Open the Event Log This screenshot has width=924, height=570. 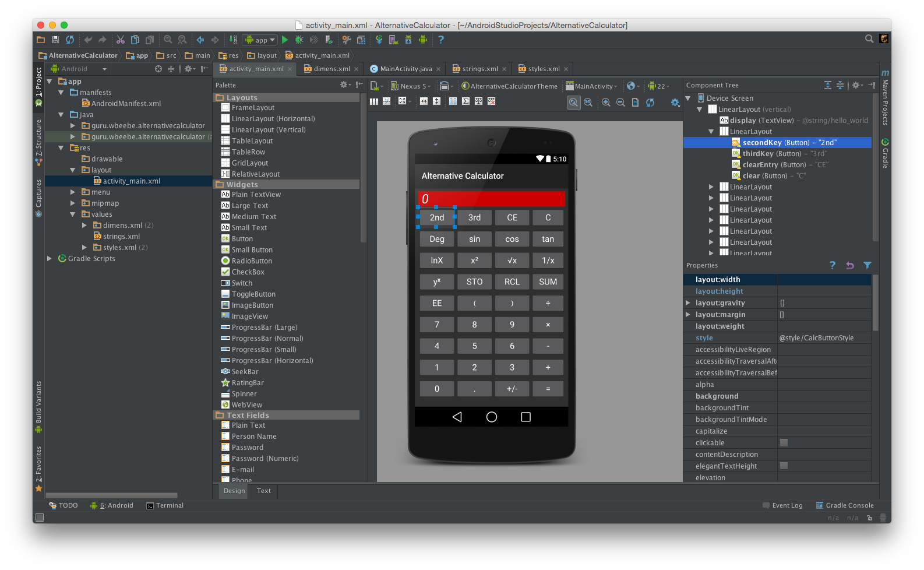pyautogui.click(x=782, y=505)
